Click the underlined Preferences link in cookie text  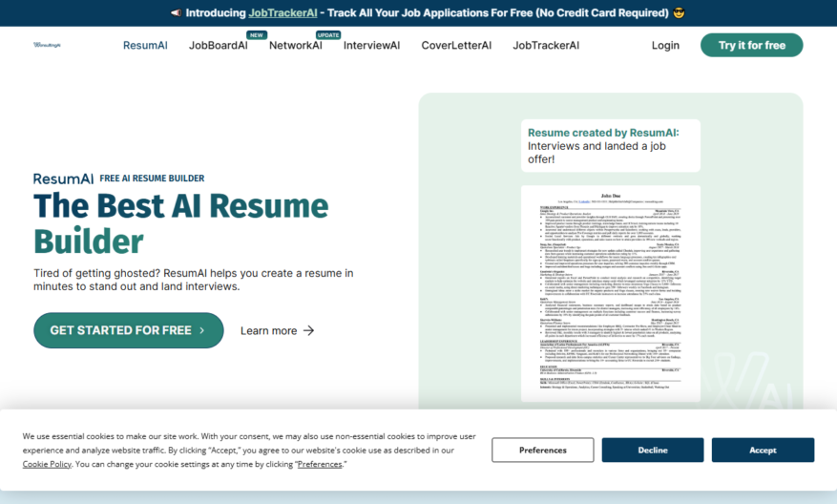(320, 464)
